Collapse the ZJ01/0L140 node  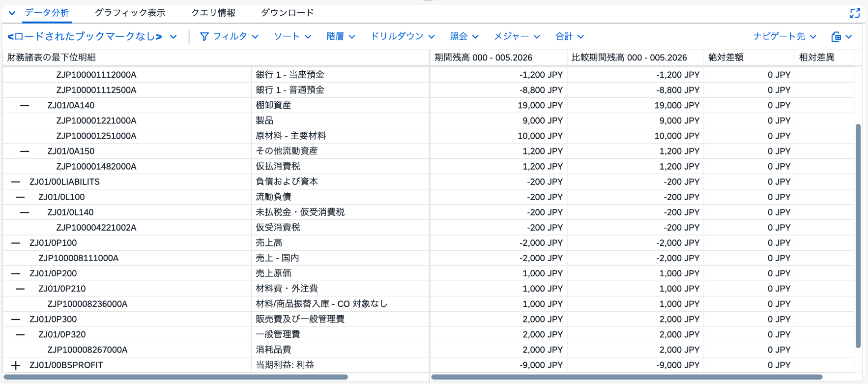pos(25,212)
